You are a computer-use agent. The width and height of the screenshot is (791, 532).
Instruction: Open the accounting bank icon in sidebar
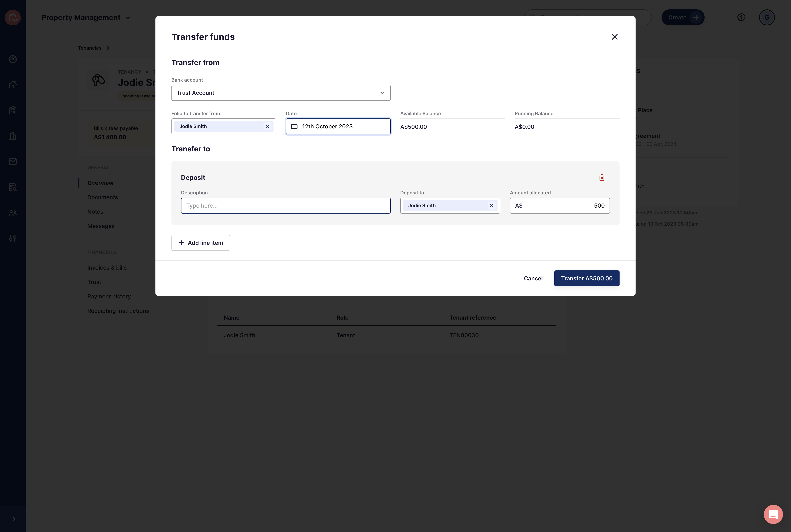click(x=13, y=136)
